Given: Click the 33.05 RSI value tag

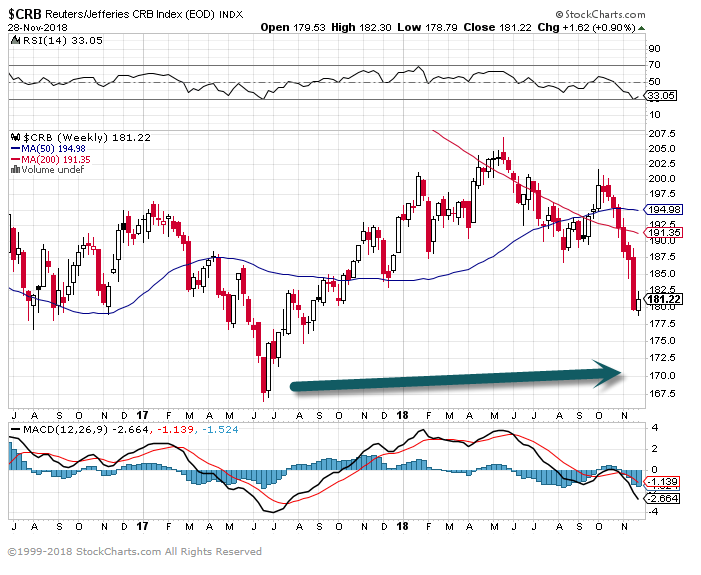Looking at the screenshot, I should tap(661, 95).
